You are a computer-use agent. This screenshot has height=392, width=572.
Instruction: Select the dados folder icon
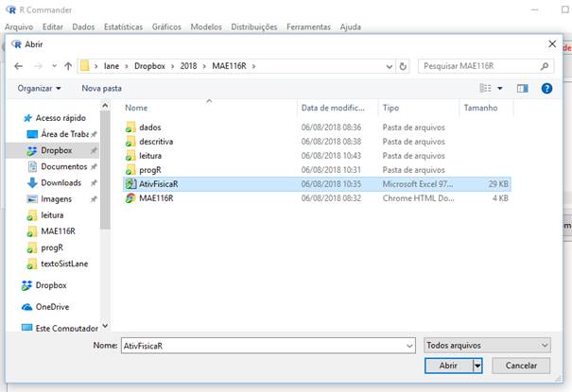[x=130, y=128]
